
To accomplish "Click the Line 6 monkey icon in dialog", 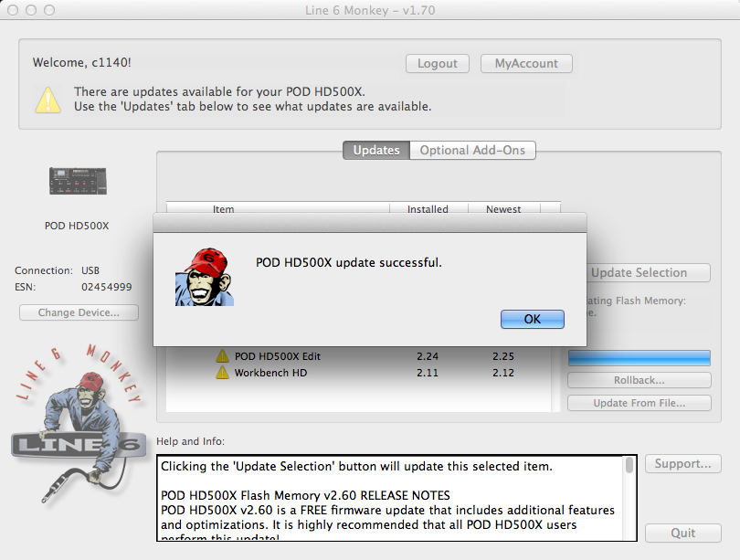I will pos(205,278).
